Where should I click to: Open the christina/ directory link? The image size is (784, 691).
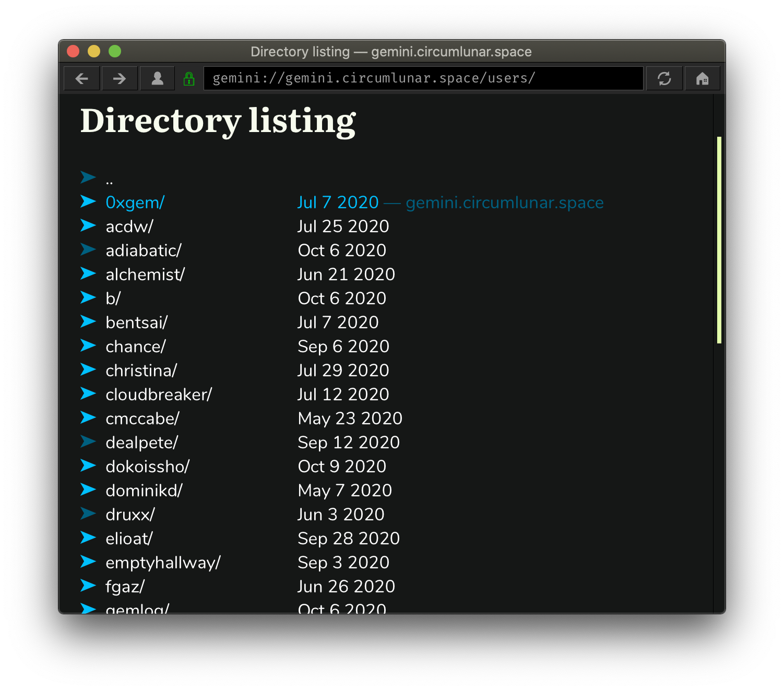[x=141, y=371]
